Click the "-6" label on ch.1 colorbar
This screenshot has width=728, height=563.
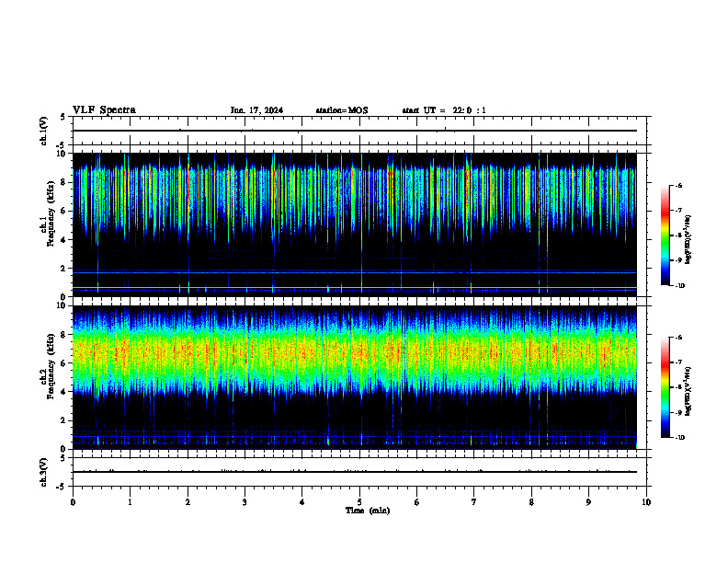678,185
